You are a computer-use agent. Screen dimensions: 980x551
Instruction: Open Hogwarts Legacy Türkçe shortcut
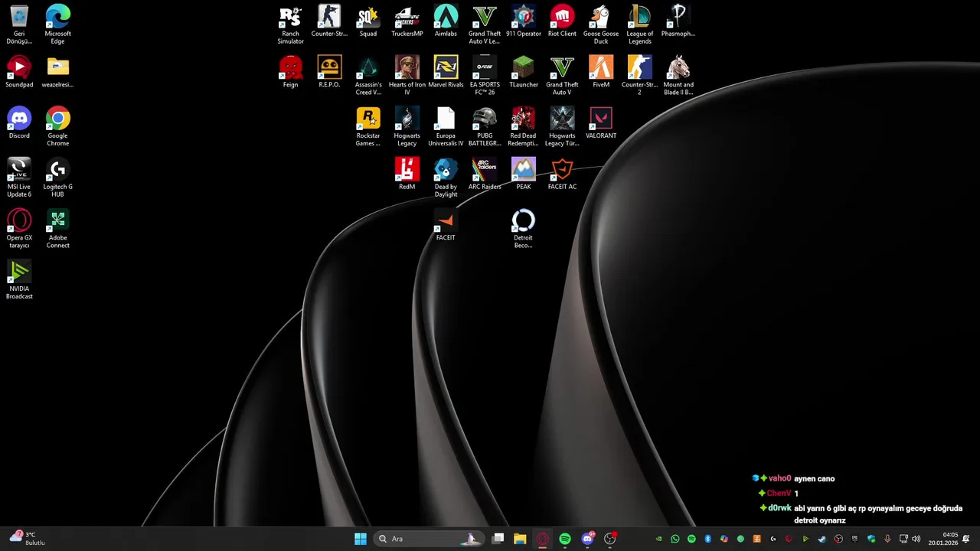pos(562,126)
